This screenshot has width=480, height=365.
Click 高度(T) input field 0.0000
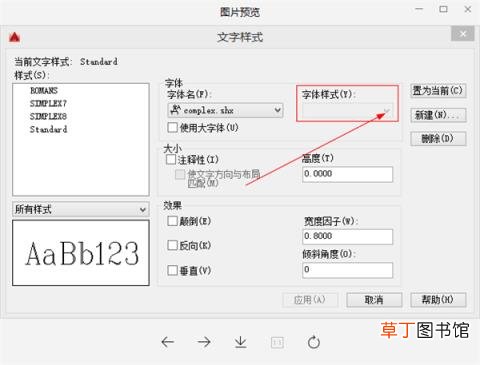click(347, 174)
